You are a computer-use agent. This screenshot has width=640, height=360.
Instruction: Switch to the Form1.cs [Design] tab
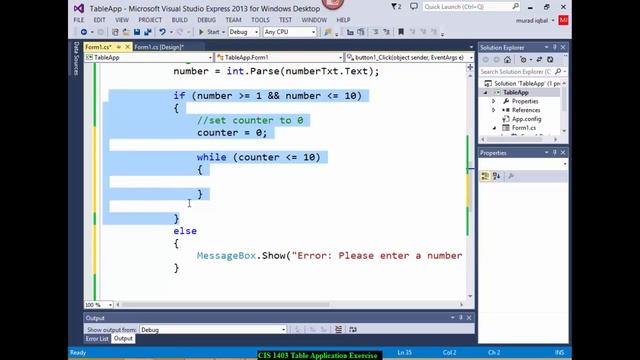pyautogui.click(x=159, y=47)
